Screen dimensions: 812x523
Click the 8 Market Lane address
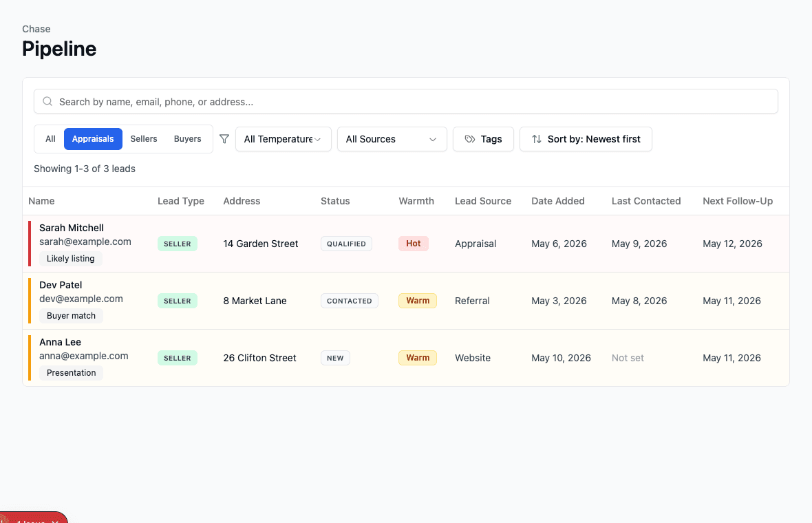pos(255,301)
